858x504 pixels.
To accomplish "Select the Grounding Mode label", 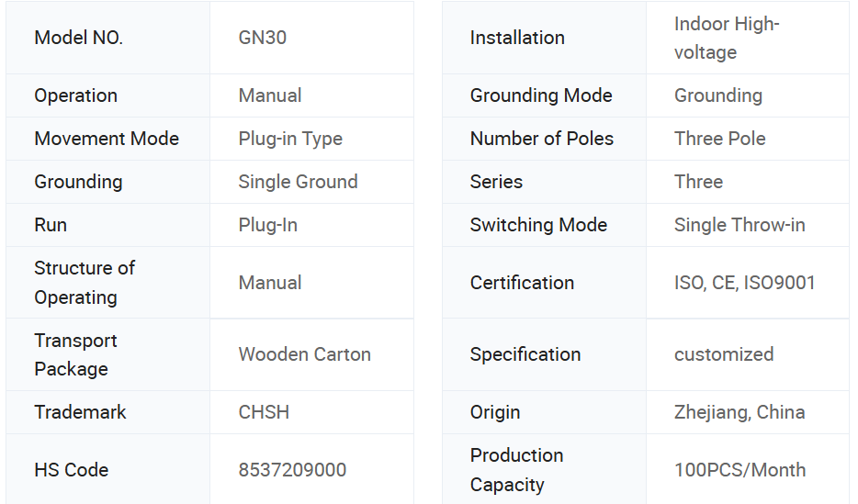I will click(540, 95).
